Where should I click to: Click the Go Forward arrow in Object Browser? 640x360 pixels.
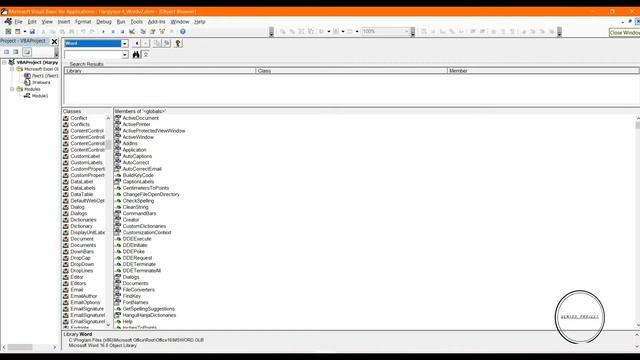tap(146, 43)
